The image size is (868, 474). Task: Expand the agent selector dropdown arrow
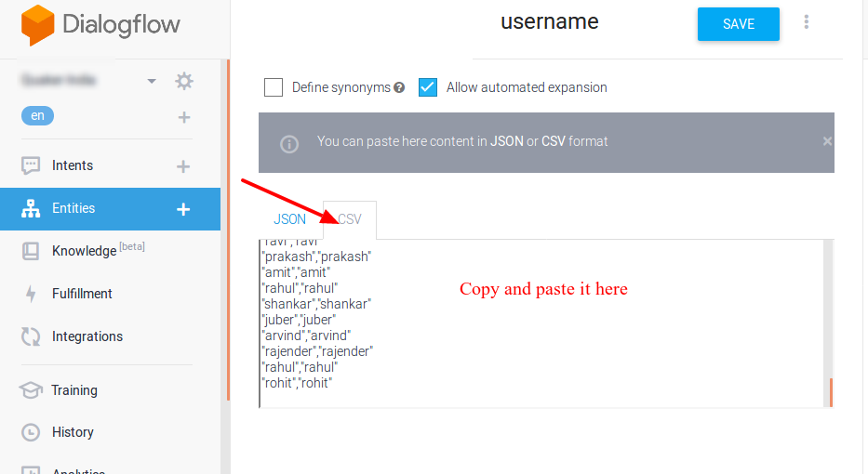tap(151, 81)
